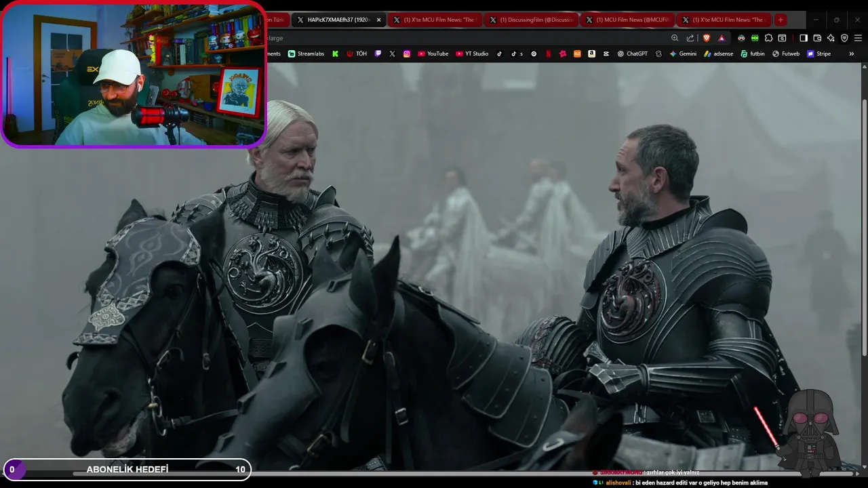Open the Extensions puzzle-piece menu

coord(768,38)
